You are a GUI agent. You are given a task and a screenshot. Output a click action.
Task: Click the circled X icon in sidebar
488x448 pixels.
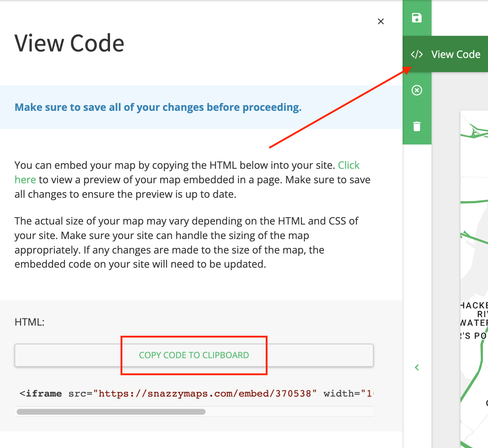pos(417,90)
